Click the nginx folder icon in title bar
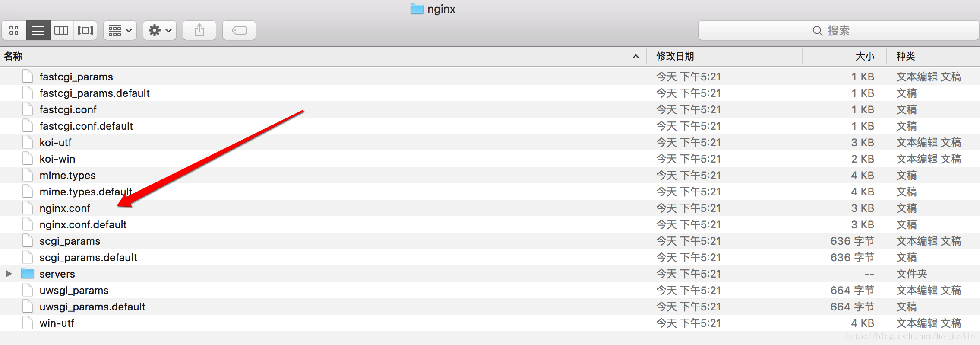 [x=417, y=9]
